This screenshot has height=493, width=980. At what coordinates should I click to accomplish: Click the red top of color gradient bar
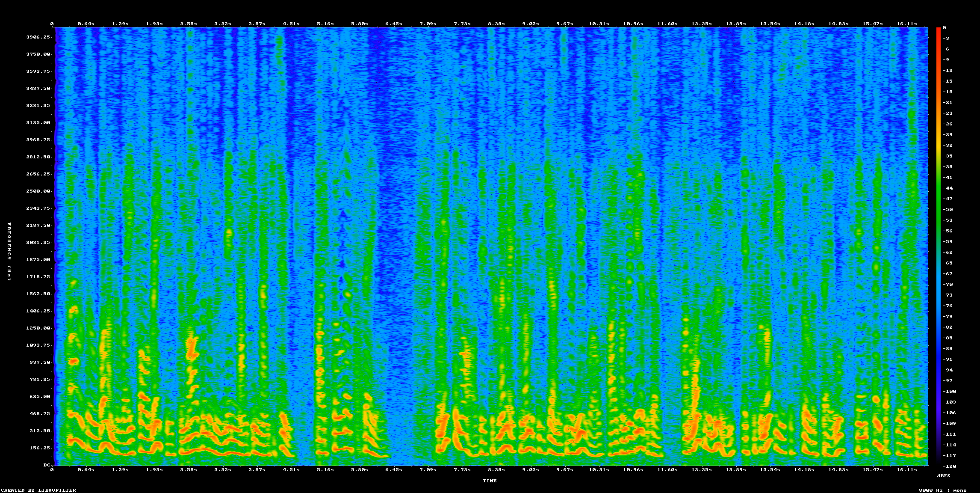pos(938,30)
